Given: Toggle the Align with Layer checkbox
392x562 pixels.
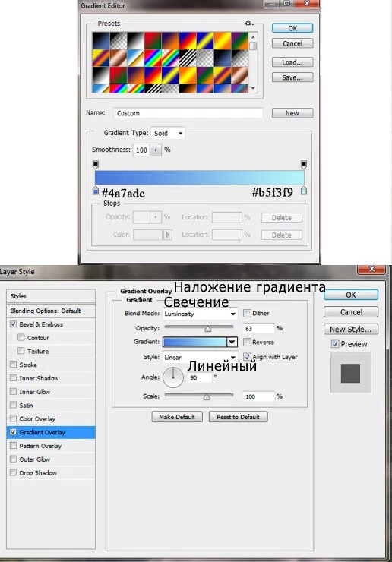Looking at the screenshot, I should pos(247,357).
